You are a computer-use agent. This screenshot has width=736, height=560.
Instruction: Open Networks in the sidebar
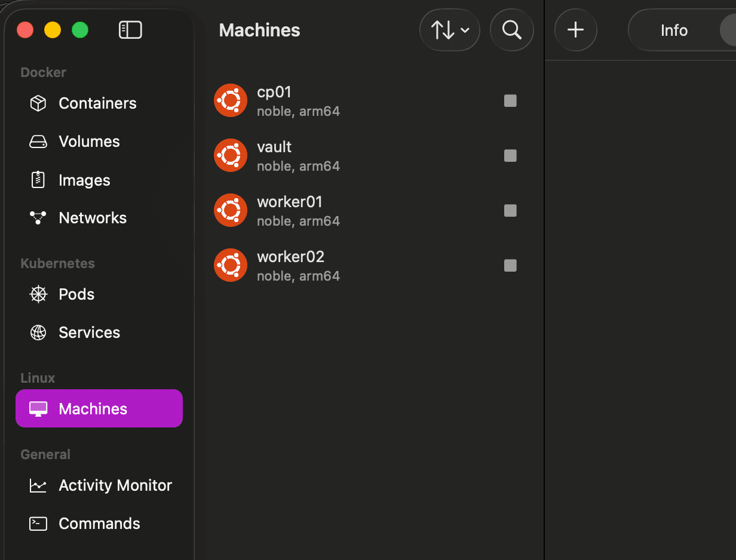point(99,218)
